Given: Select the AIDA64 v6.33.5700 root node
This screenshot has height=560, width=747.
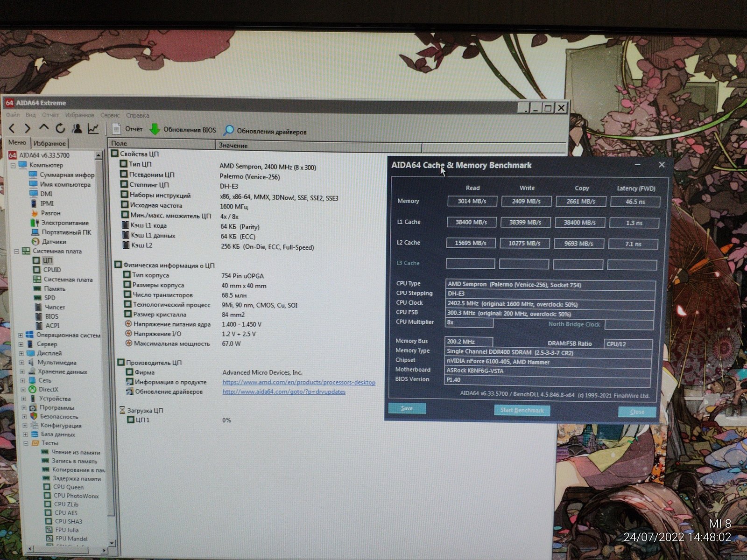Looking at the screenshot, I should (x=44, y=155).
